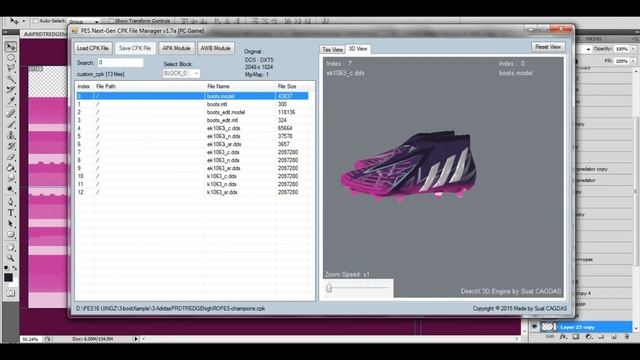640x360 pixels.
Task: Click the foreground color swatch
Action: 9,278
